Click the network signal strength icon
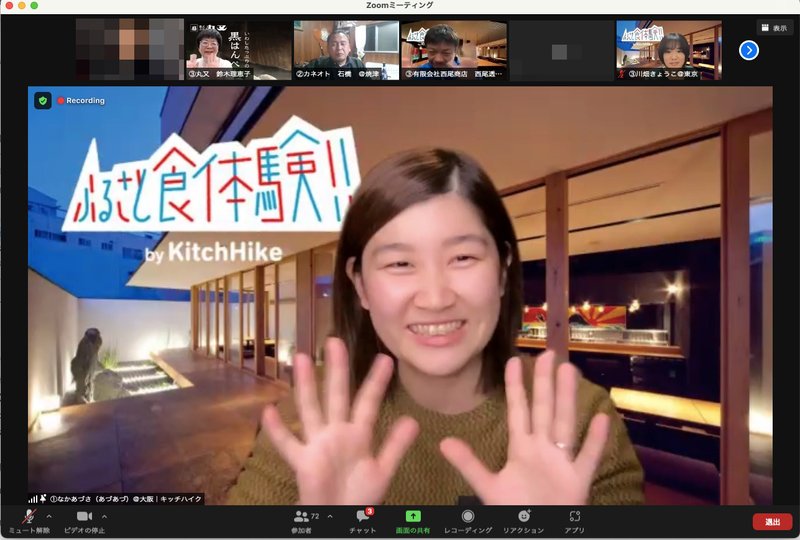The image size is (800, 540). (x=33, y=499)
